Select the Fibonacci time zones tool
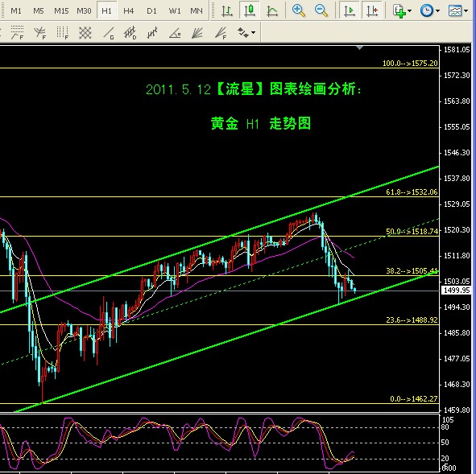 pyautogui.click(x=63, y=33)
